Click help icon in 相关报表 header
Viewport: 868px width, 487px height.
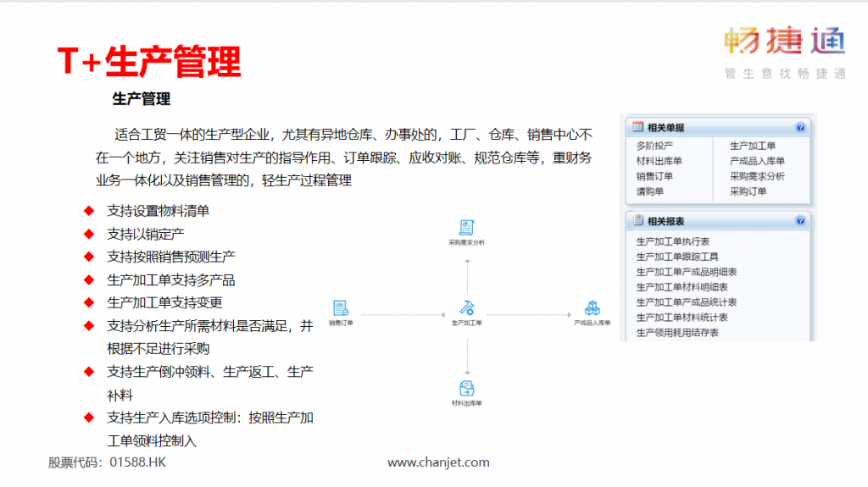[799, 221]
